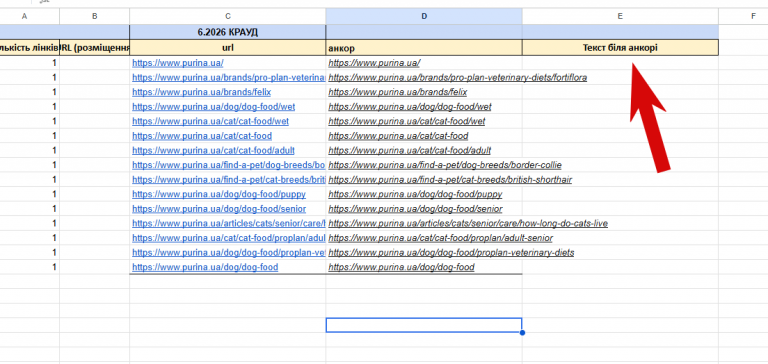Select the last anchor cell dog/dog-food
The width and height of the screenshot is (768, 364).
click(x=424, y=267)
